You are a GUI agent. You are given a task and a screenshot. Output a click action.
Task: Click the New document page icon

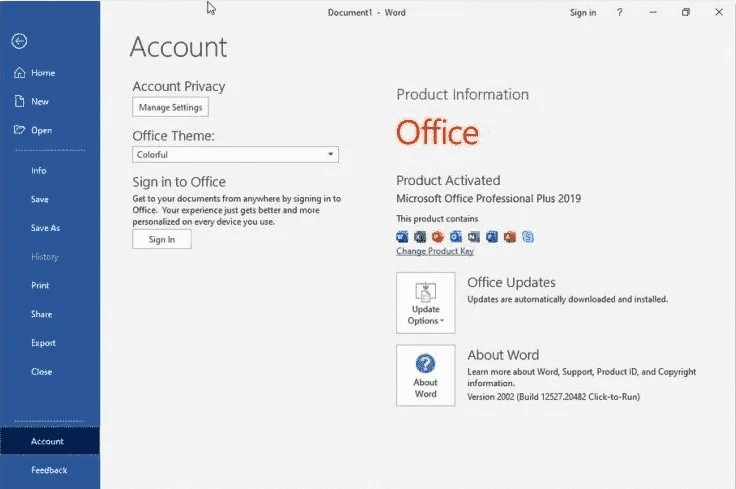pyautogui.click(x=19, y=101)
